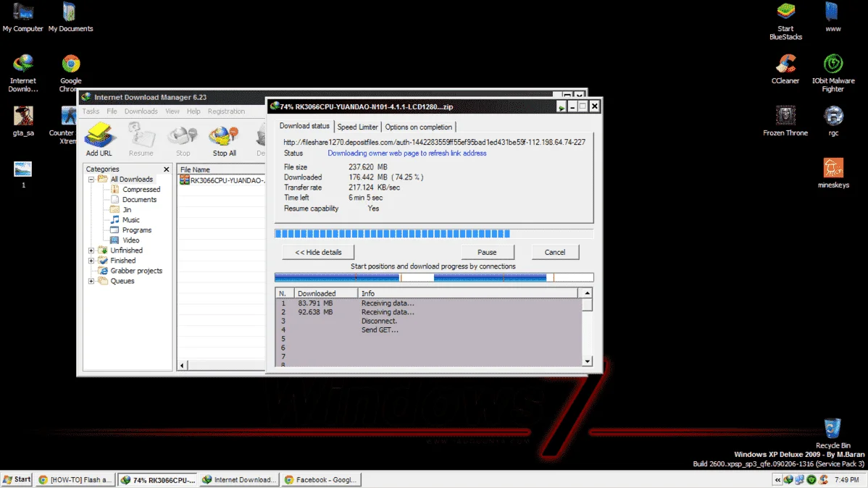Click the Info column header
The height and width of the screenshot is (488, 868).
[x=468, y=293]
